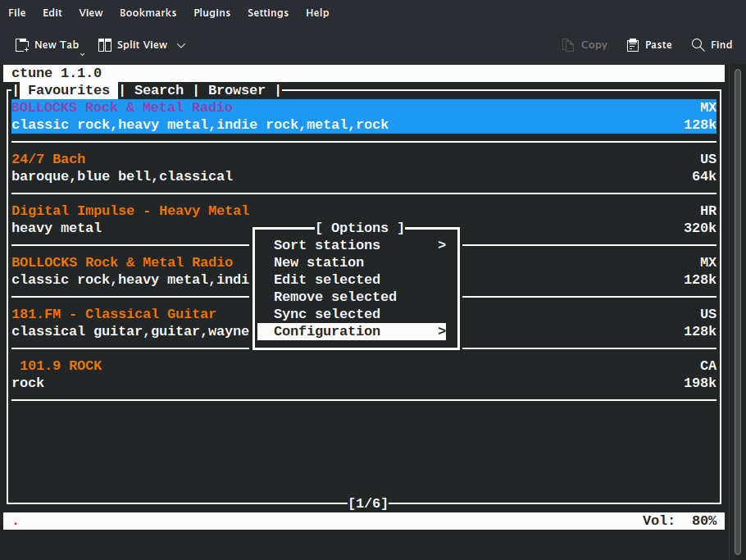Click the baroque,blue bell,classical tags
The image size is (746, 560).
(122, 176)
